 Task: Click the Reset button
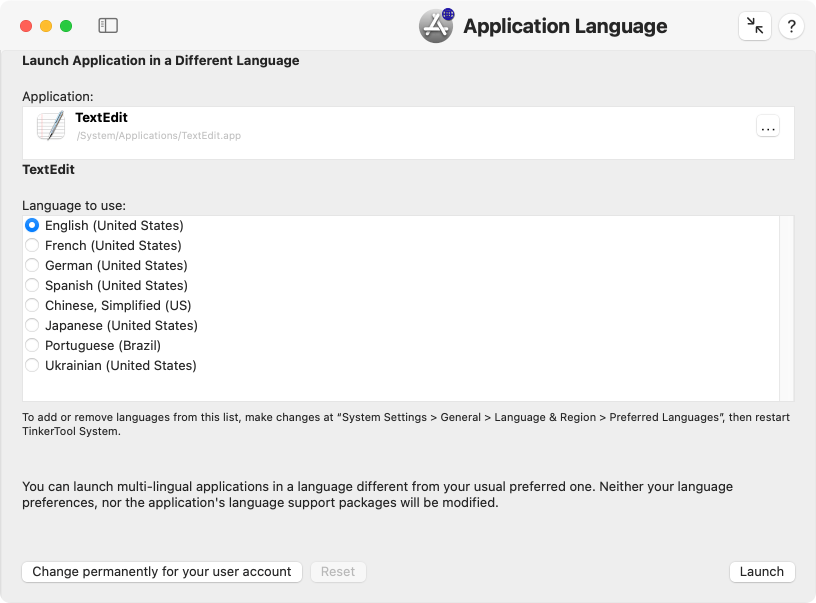338,572
